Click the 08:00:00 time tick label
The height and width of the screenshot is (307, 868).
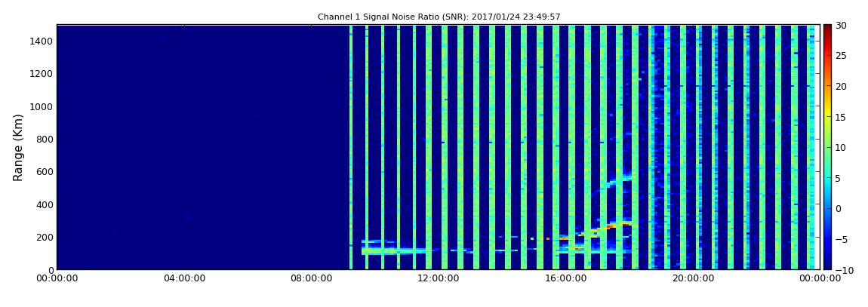[311, 278]
